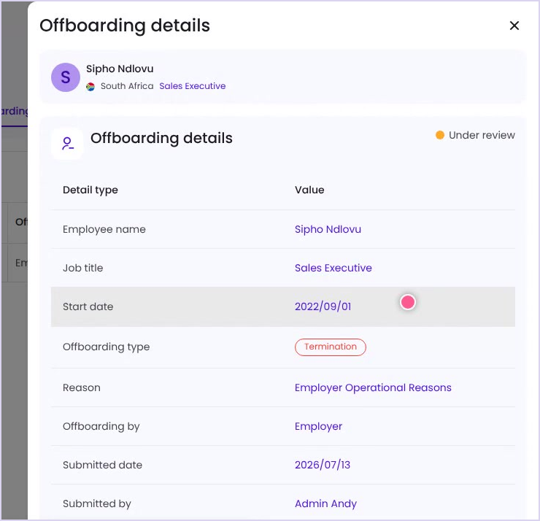Click the Sipho Ndlovu value in Employee name row
Image resolution: width=540 pixels, height=521 pixels.
[328, 229]
